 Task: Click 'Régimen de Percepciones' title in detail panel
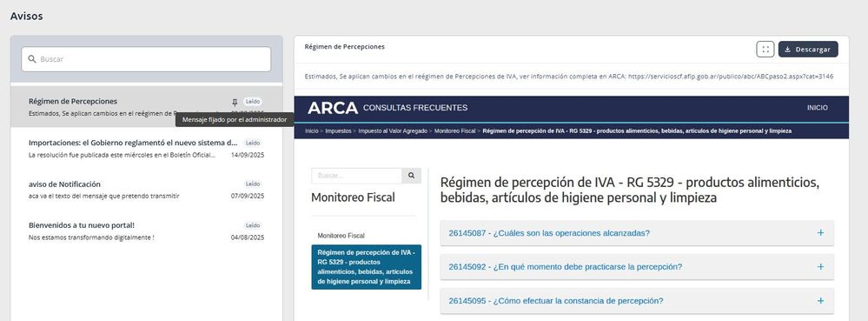click(344, 47)
